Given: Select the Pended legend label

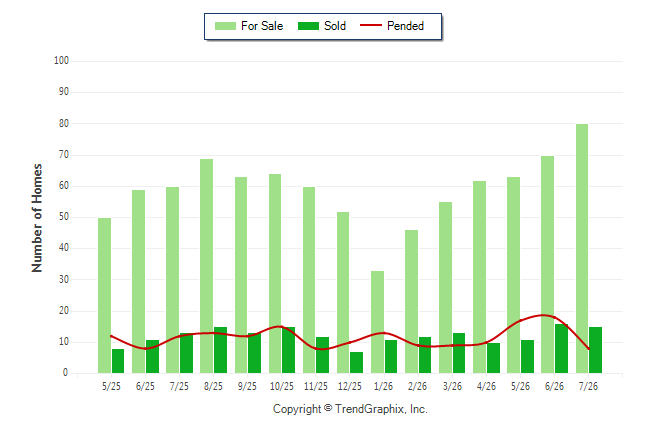Looking at the screenshot, I should point(405,26).
